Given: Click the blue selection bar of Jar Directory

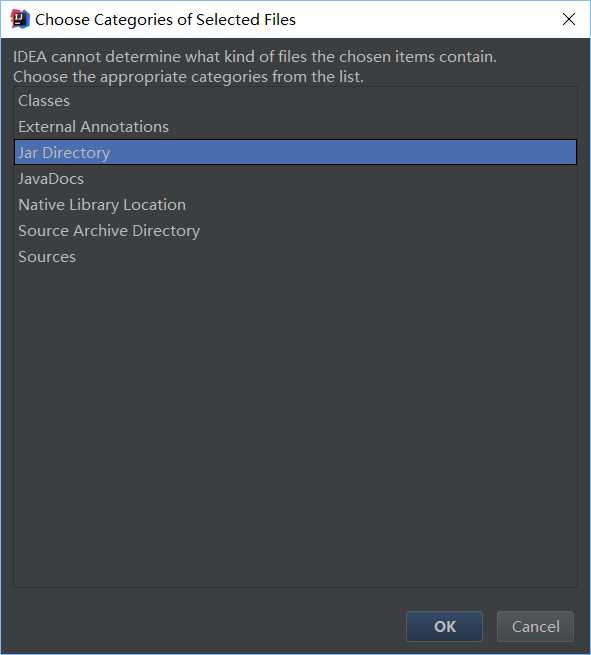Looking at the screenshot, I should (x=295, y=152).
